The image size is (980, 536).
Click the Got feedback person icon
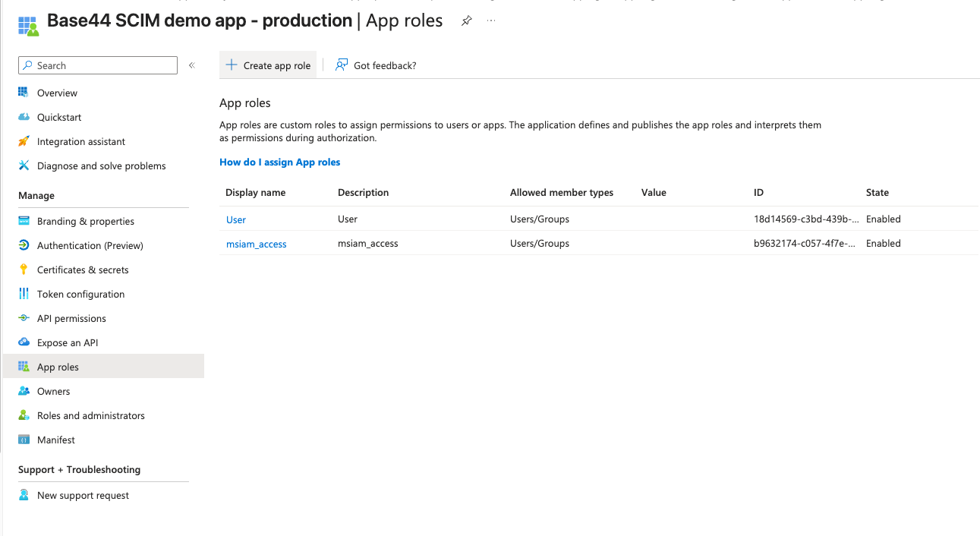click(342, 65)
